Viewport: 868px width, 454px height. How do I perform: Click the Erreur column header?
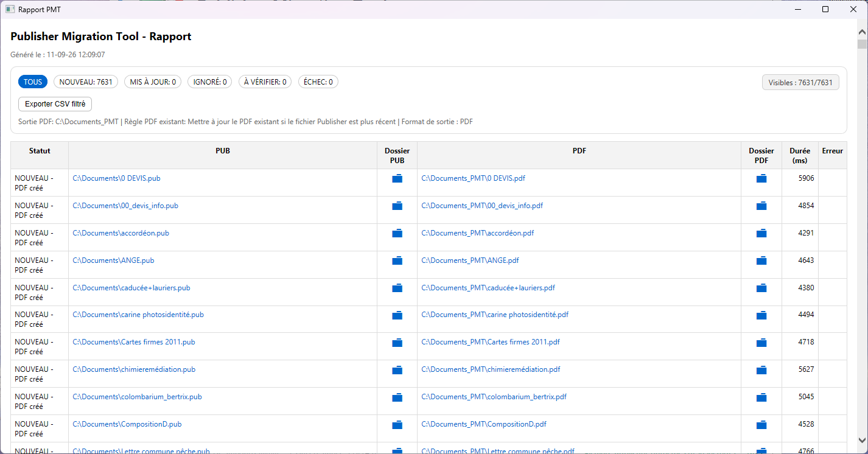click(x=832, y=155)
